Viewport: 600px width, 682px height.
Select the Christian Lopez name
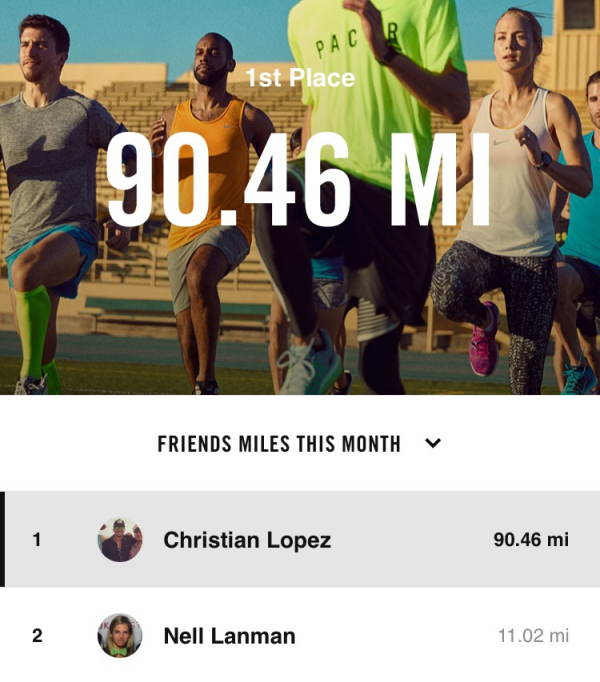coord(247,540)
